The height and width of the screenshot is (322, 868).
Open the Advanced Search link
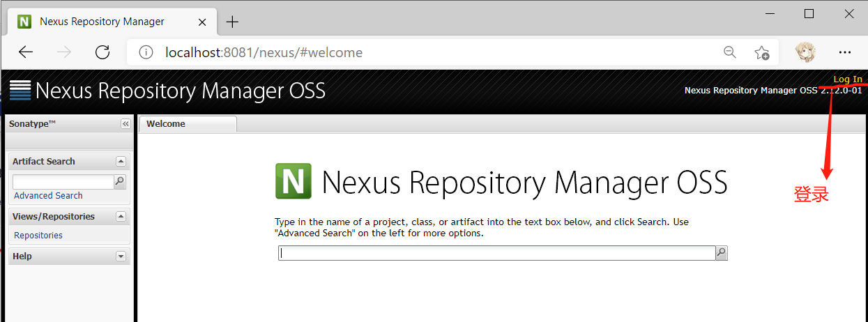click(x=48, y=196)
